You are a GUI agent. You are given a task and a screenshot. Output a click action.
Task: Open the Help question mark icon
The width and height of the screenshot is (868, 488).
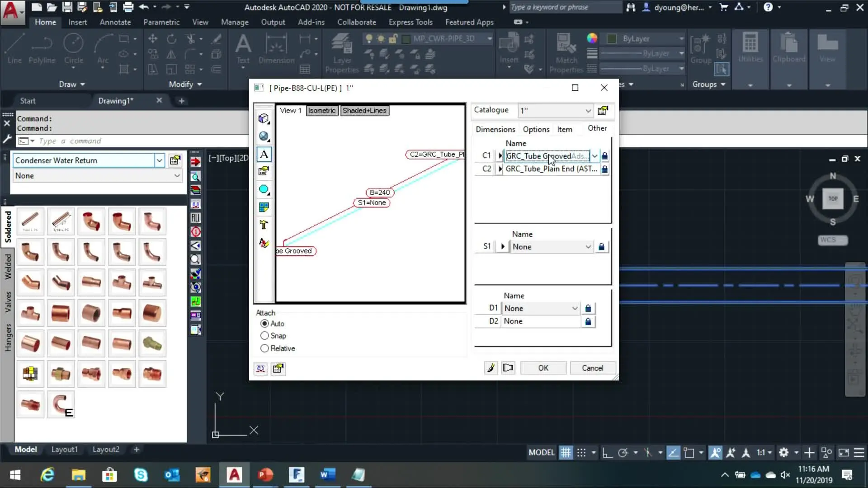(768, 7)
